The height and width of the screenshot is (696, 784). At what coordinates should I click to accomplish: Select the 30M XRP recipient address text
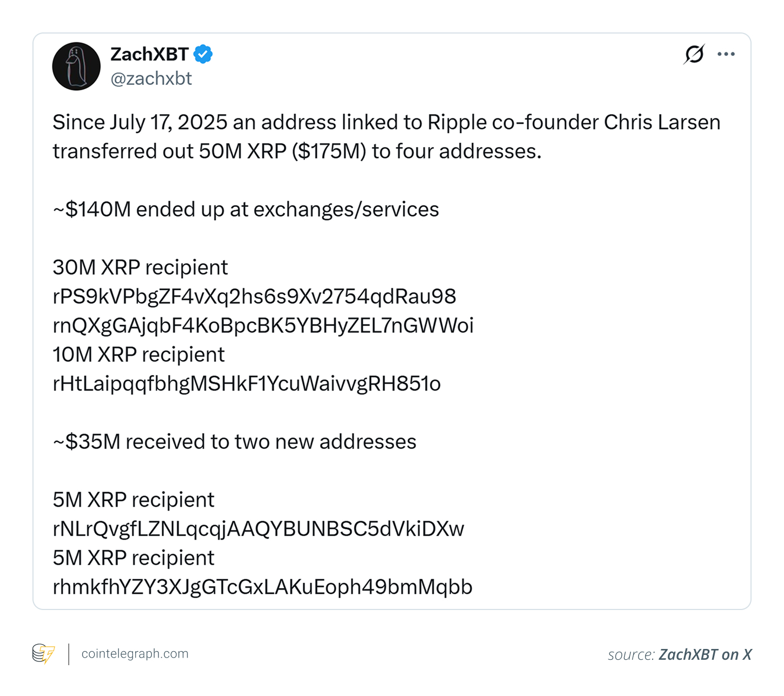click(x=254, y=296)
